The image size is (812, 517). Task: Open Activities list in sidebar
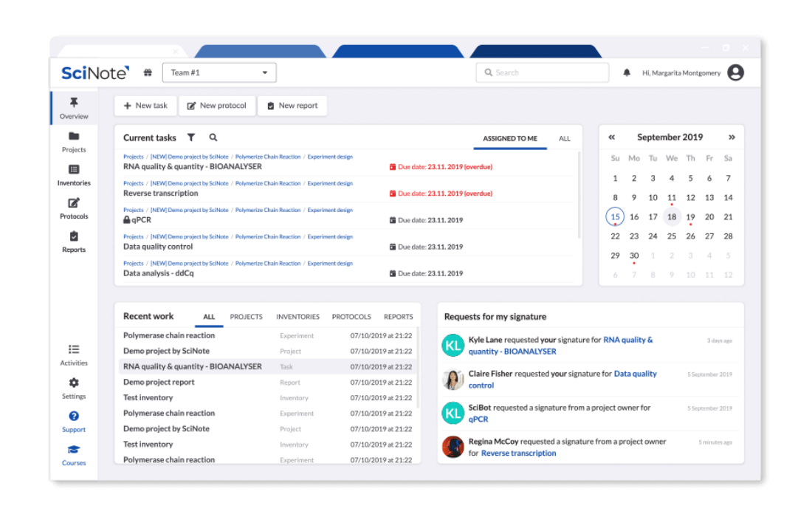click(74, 355)
